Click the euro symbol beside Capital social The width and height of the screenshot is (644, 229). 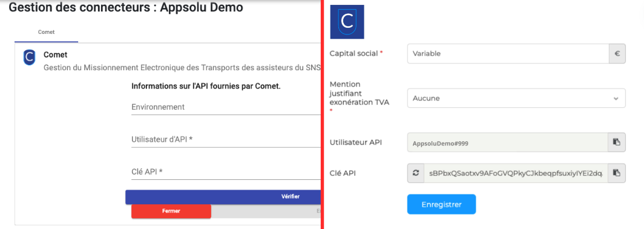tap(617, 53)
